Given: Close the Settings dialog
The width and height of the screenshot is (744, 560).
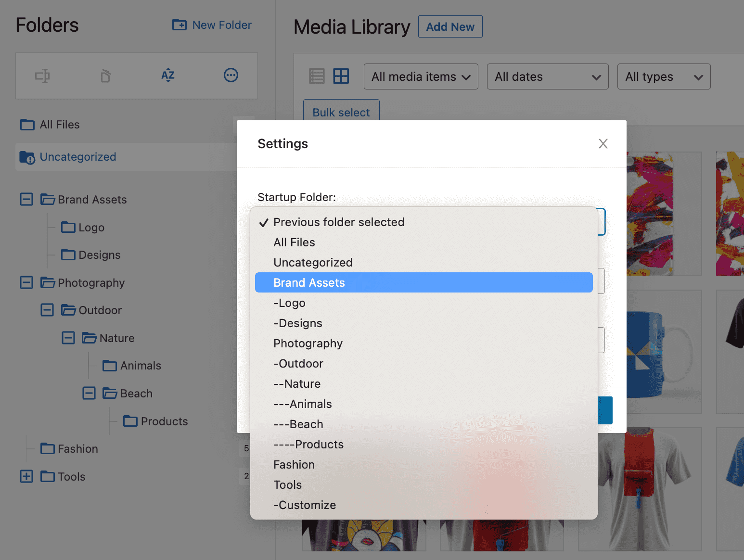Looking at the screenshot, I should click(x=603, y=143).
